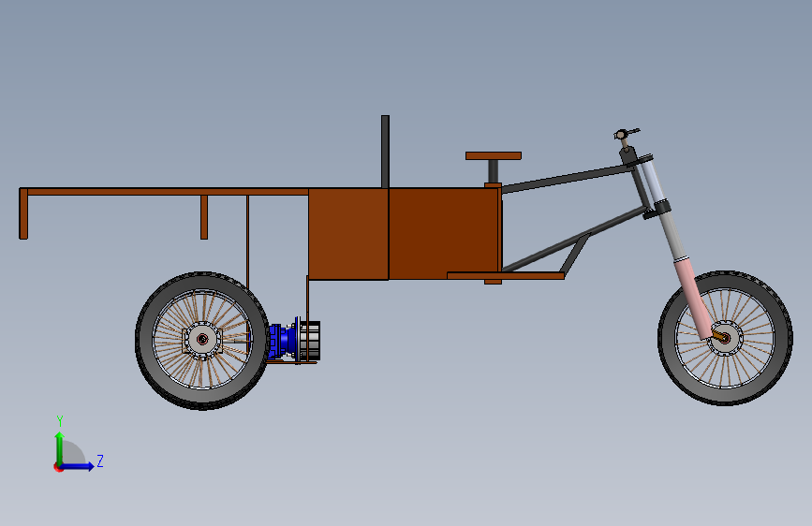Select the thin vertical strut above rear wheel
This screenshot has width=812, height=526.
(247, 241)
